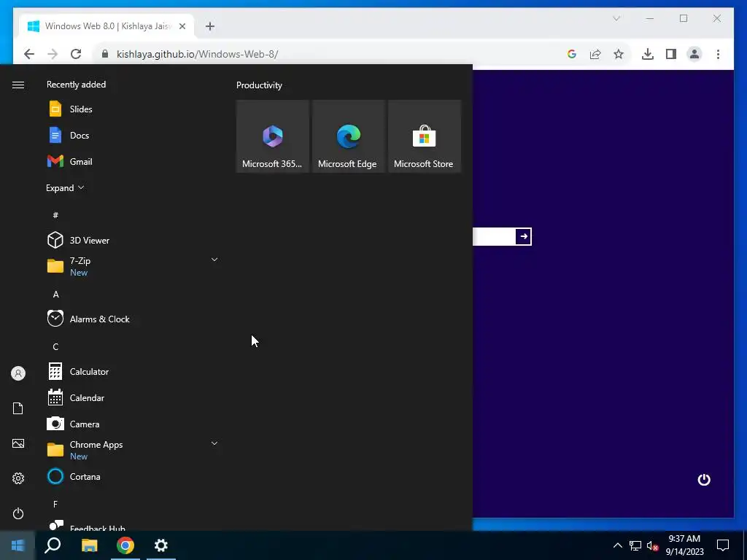Open the Microsoft 365 tile
Viewport: 747px width, 560px height.
pos(273,136)
